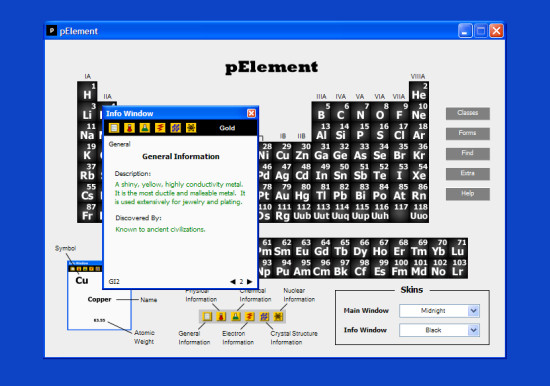Select the Lawrencium (Lr) element tile
Viewport: 550px width, 386px height.
458,268
